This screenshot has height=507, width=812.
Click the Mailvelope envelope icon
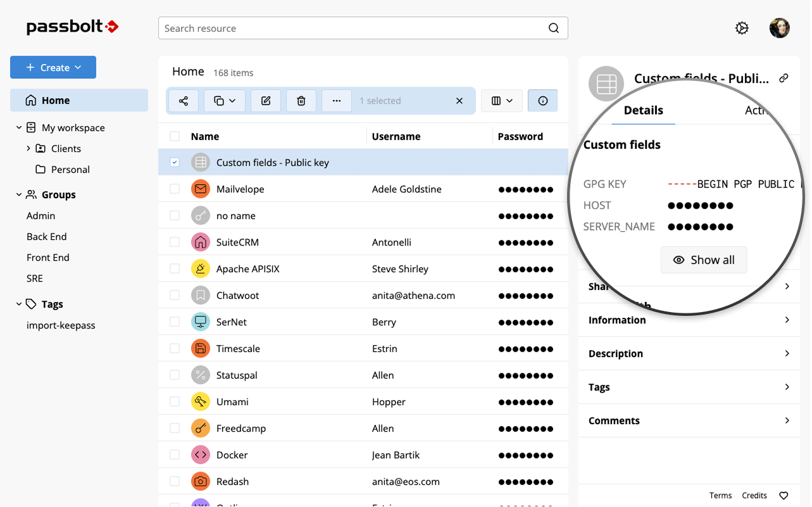click(201, 189)
